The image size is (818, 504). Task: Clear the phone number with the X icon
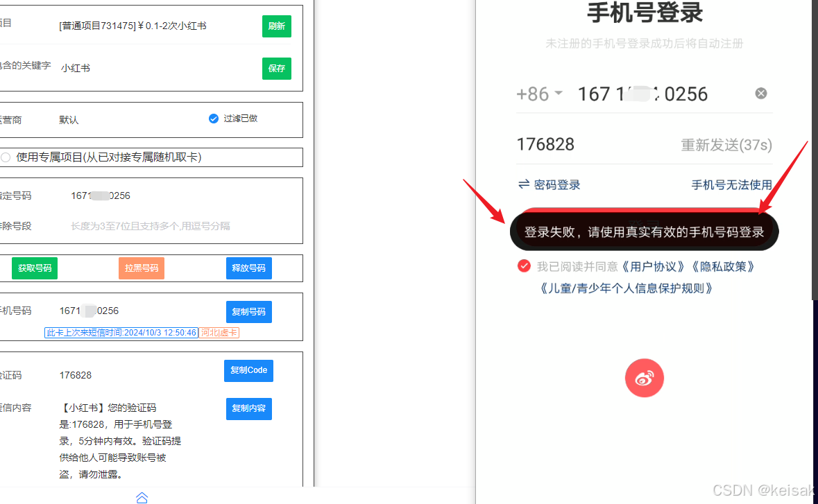point(761,94)
